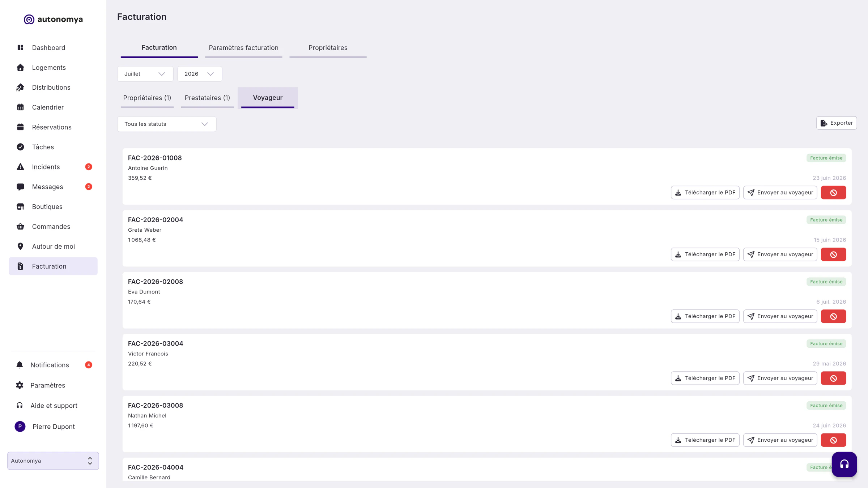This screenshot has height=488, width=868.
Task: Click Pierre Dupont's avatar circle
Action: click(x=20, y=427)
